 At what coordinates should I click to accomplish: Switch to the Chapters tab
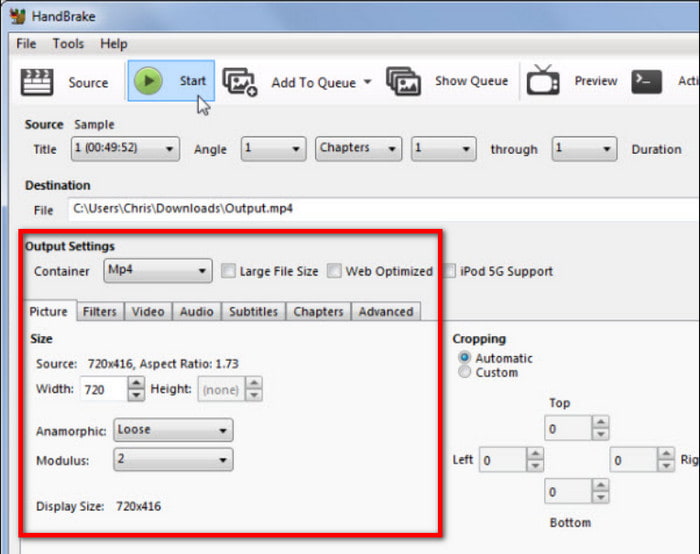tap(318, 311)
